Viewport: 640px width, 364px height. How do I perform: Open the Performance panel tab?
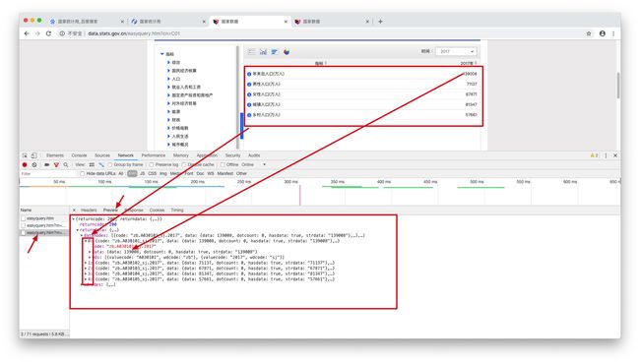pyautogui.click(x=154, y=155)
